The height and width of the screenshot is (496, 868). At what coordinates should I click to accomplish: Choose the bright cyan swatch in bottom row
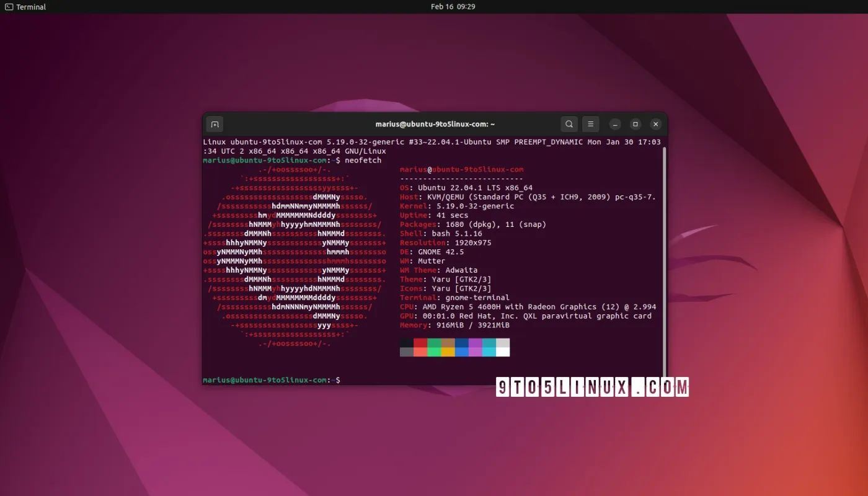489,352
